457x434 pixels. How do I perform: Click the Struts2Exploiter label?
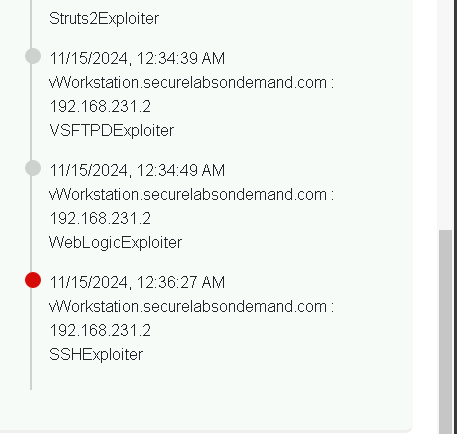click(x=104, y=19)
